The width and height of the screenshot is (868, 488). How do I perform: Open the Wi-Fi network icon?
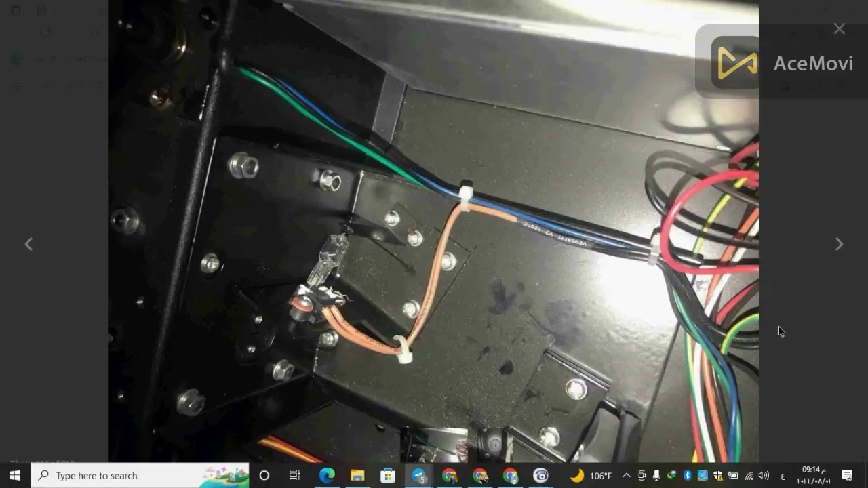coord(749,476)
